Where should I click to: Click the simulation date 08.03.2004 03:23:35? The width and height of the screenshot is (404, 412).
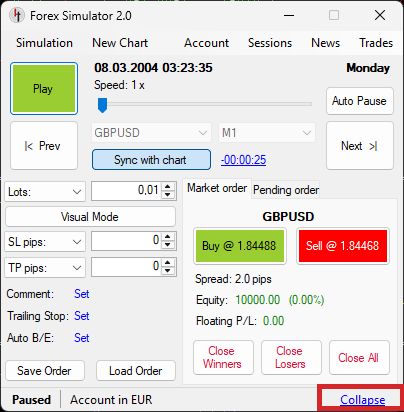point(153,68)
